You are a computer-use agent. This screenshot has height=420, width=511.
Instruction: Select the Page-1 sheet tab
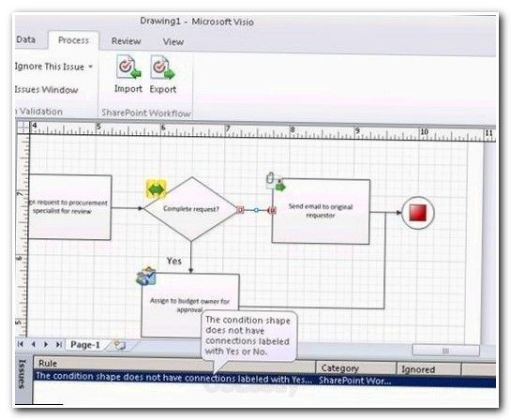(85, 345)
